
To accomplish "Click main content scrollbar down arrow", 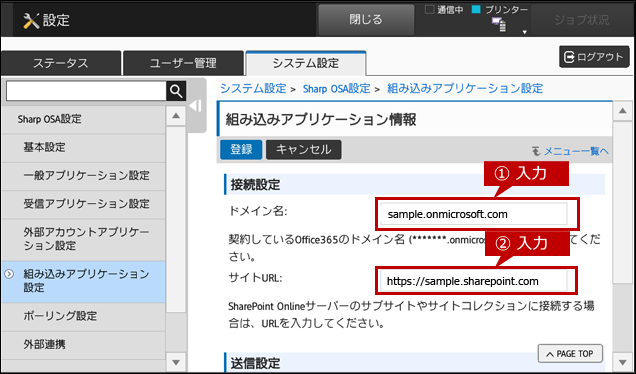I will (623, 361).
